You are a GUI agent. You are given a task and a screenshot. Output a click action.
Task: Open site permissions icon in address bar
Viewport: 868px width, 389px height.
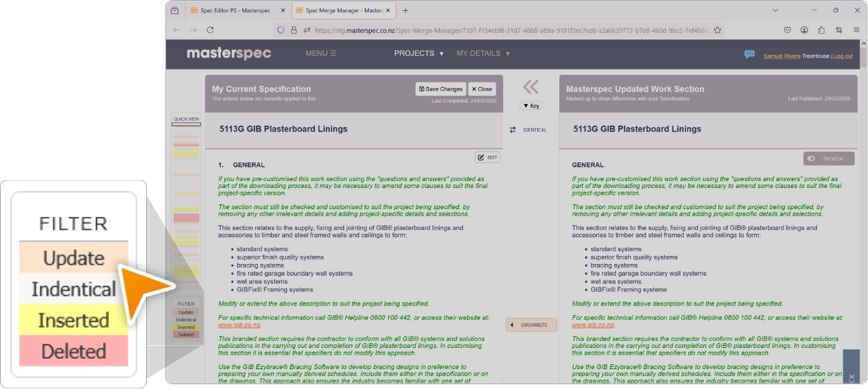click(307, 30)
